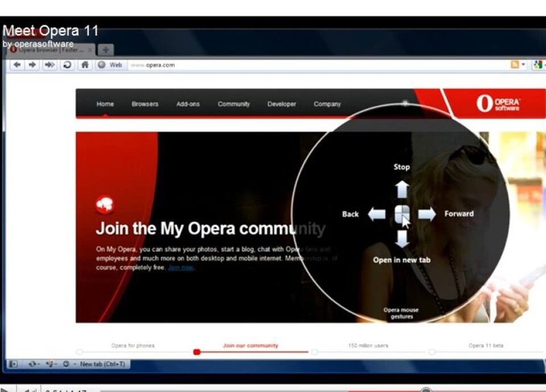The width and height of the screenshot is (546, 392).
Task: Click the Fast Forward double-arrow button
Action: pyautogui.click(x=49, y=65)
